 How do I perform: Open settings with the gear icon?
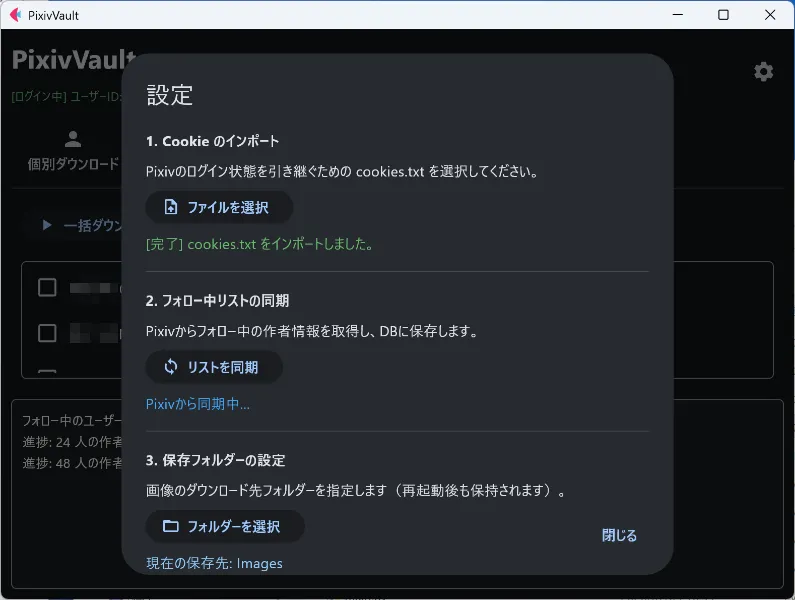pyautogui.click(x=763, y=72)
